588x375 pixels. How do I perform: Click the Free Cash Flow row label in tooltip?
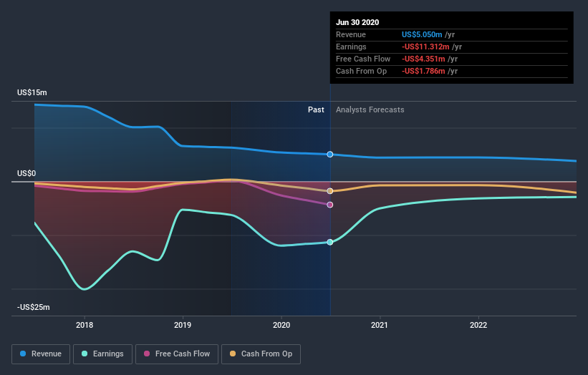click(363, 59)
